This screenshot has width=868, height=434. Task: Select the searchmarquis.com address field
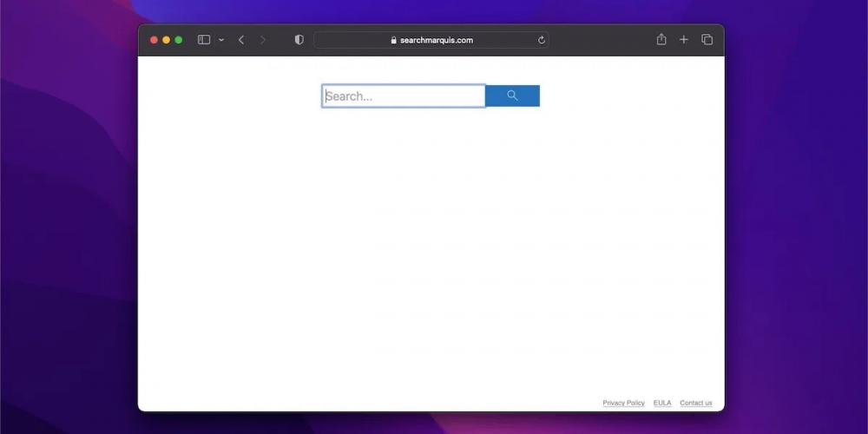436,40
